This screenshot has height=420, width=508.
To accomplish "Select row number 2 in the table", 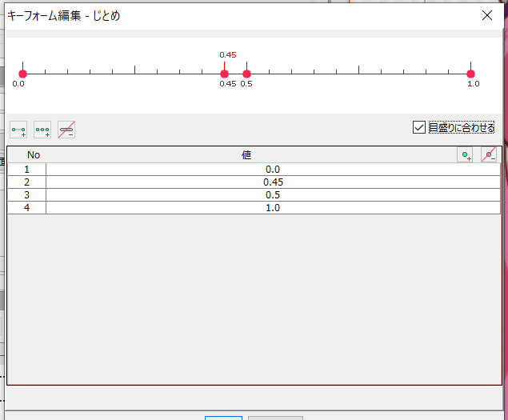I will point(26,182).
